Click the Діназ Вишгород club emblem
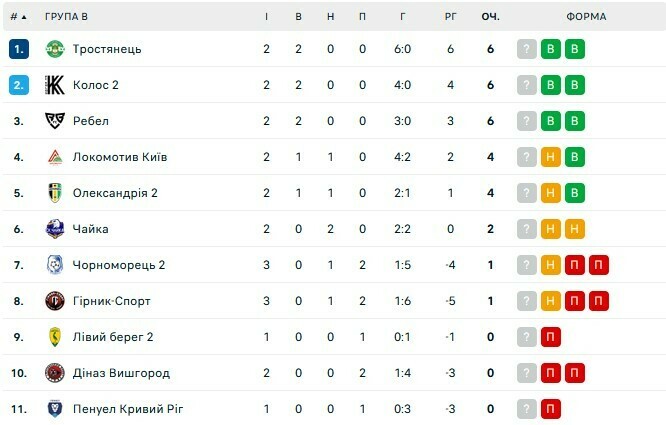 (55, 373)
